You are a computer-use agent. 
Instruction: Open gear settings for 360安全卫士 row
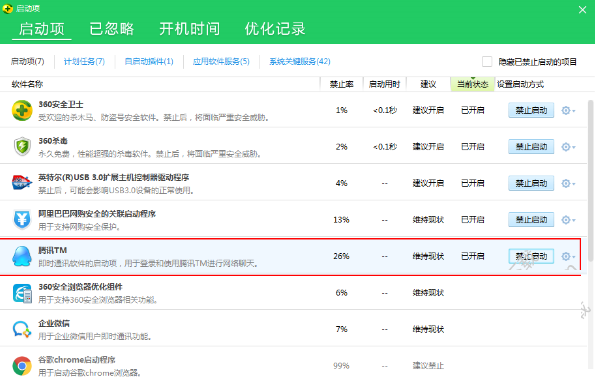point(568,110)
